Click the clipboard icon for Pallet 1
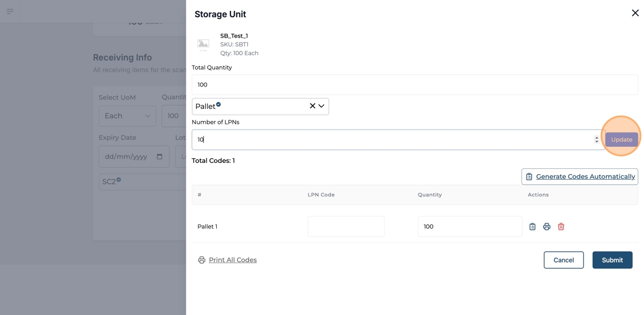The image size is (644, 315). click(532, 227)
